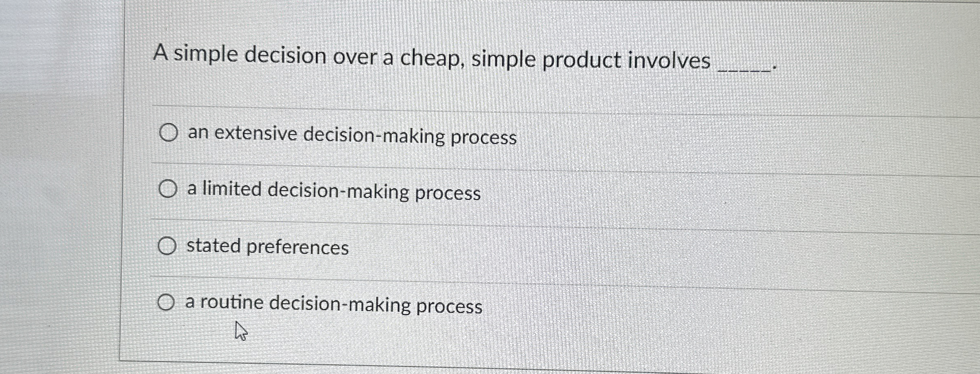Select the radio button for limited decision-making process
Image resolution: width=980 pixels, height=374 pixels.
[x=169, y=189]
